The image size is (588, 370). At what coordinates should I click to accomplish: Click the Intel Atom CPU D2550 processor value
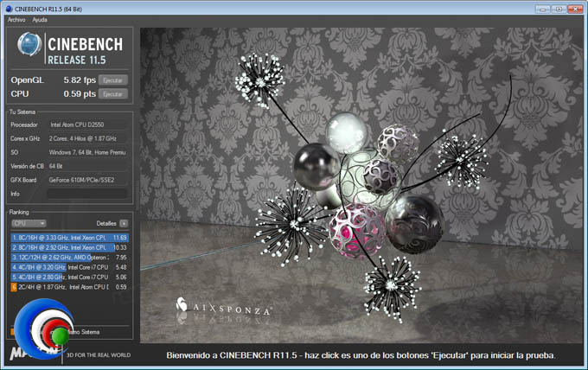tap(77, 124)
